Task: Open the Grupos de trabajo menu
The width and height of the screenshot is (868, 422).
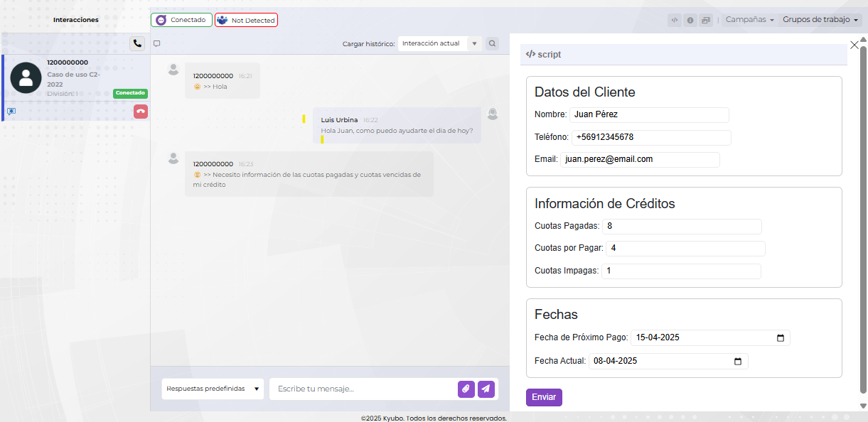Action: click(820, 20)
